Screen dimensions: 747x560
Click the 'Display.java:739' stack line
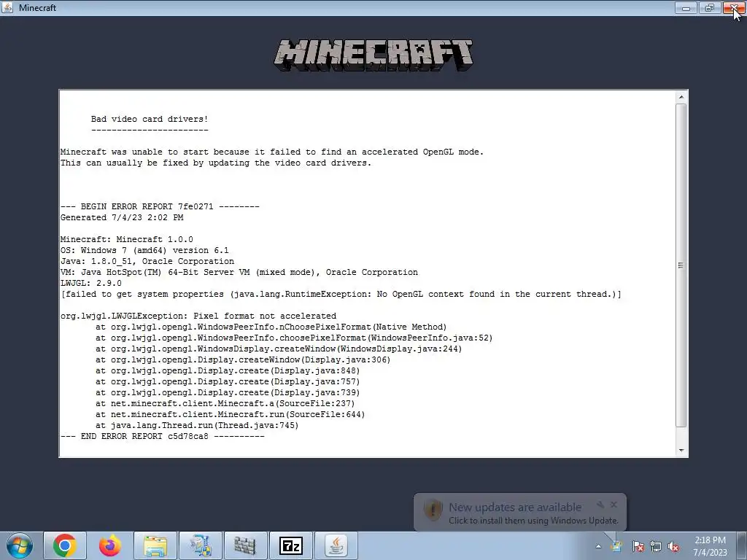coord(228,393)
